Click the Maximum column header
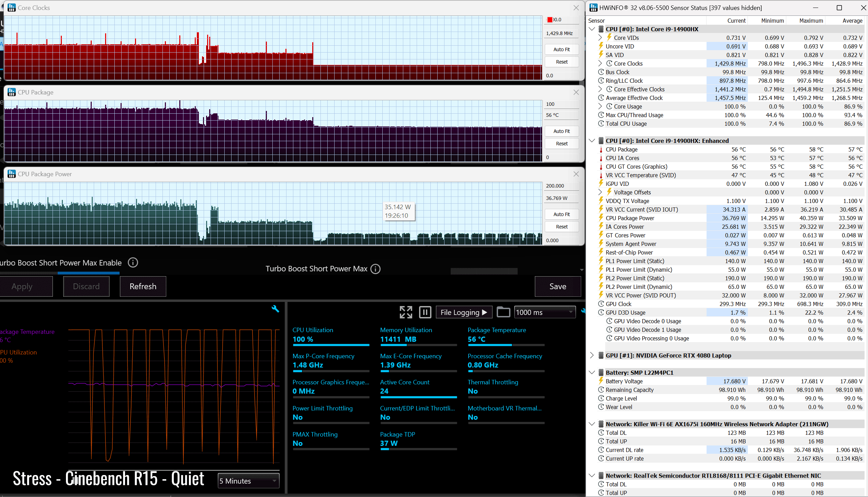Image resolution: width=868 pixels, height=497 pixels. coord(806,21)
